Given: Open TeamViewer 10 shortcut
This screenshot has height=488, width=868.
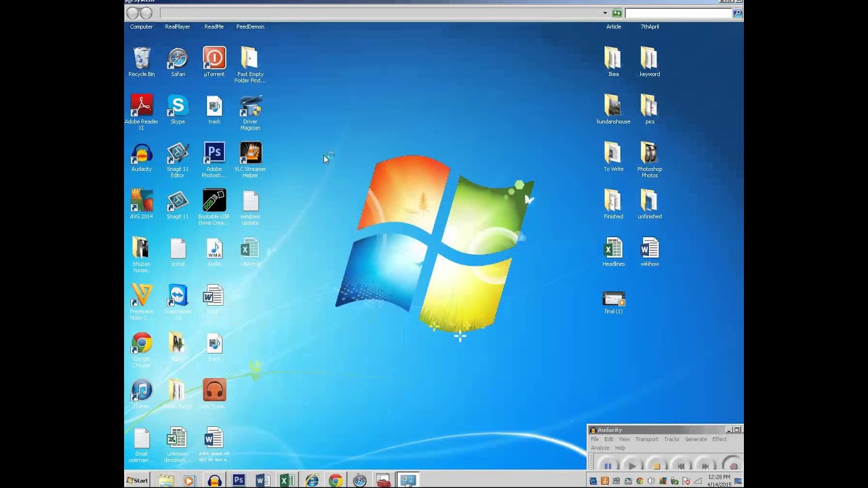Looking at the screenshot, I should point(178,302).
